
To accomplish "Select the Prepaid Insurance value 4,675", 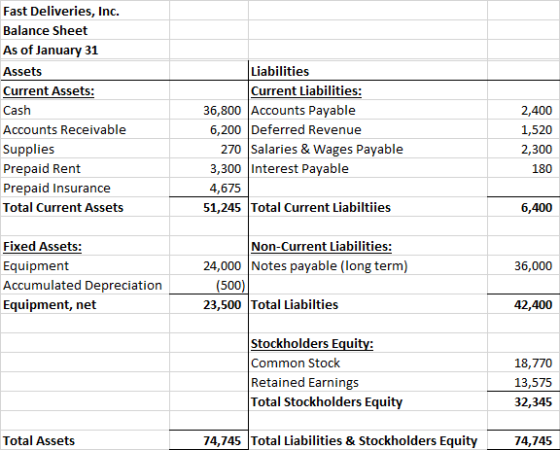I will pyautogui.click(x=225, y=188).
